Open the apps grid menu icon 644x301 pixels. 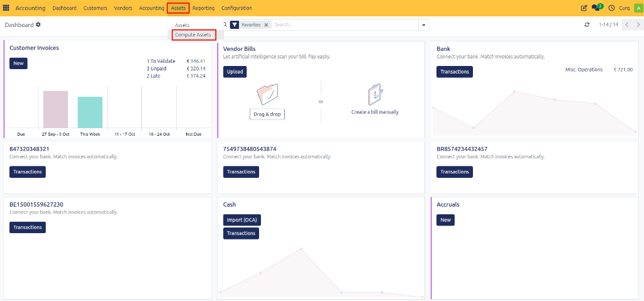[6, 8]
